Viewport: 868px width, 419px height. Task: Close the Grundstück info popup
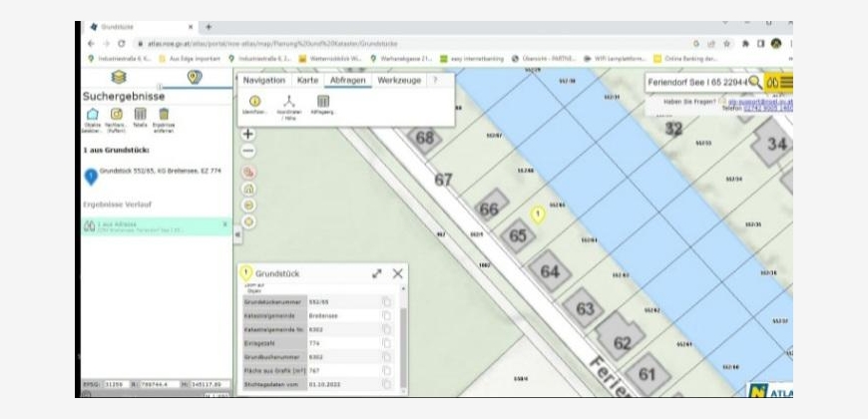tap(398, 272)
